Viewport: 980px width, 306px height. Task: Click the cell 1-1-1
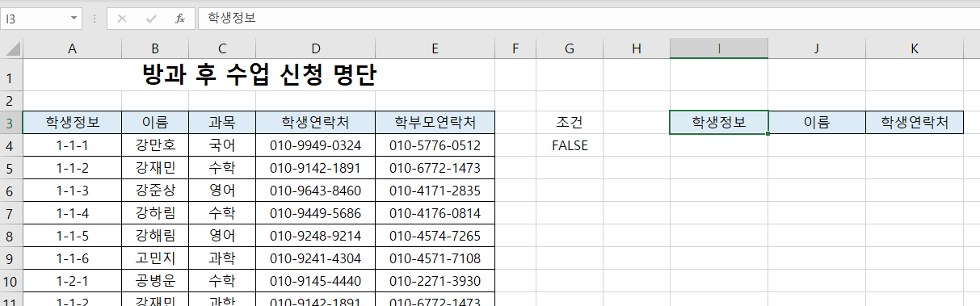click(73, 145)
